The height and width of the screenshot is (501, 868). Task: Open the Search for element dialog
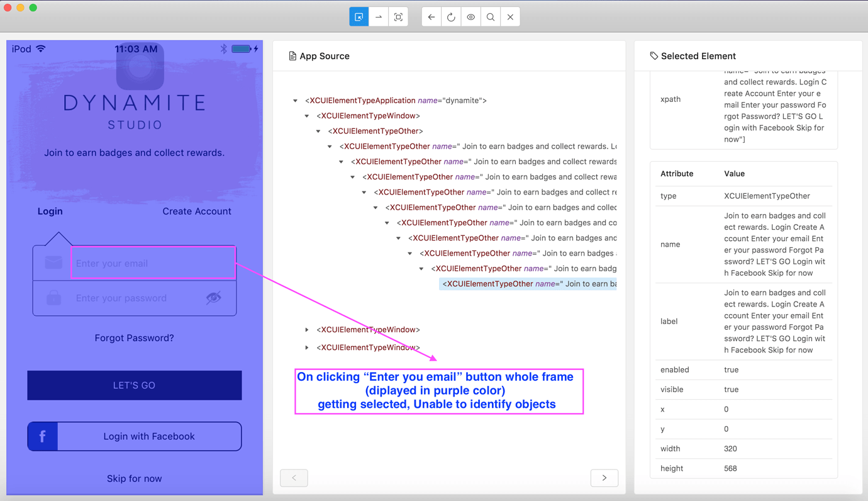coord(490,16)
